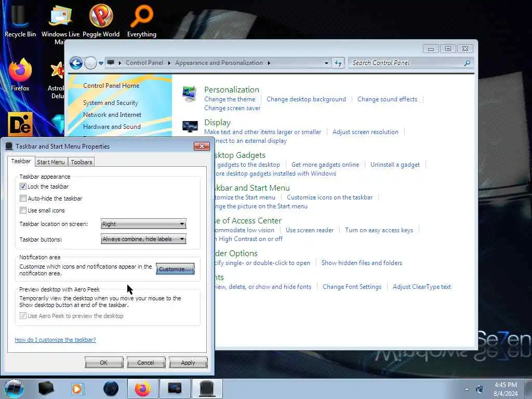Image resolution: width=532 pixels, height=399 pixels.
Task: Switch to Firefox in the taskbar
Action: click(142, 389)
